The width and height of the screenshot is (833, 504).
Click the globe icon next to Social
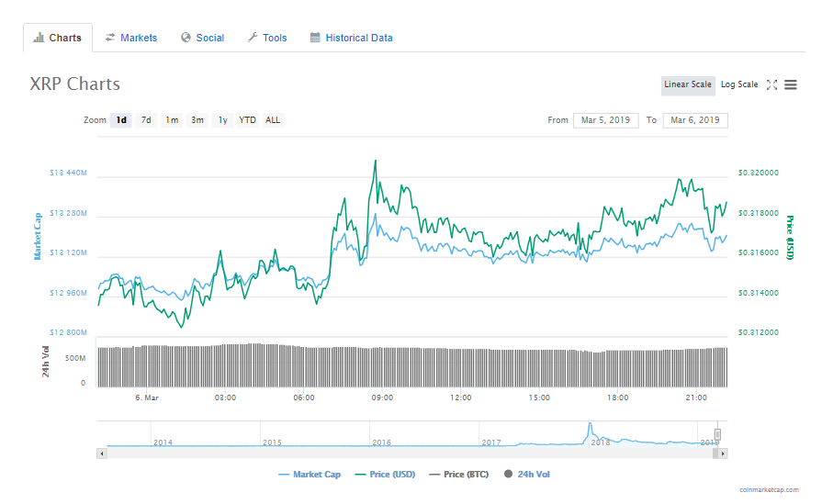(186, 37)
